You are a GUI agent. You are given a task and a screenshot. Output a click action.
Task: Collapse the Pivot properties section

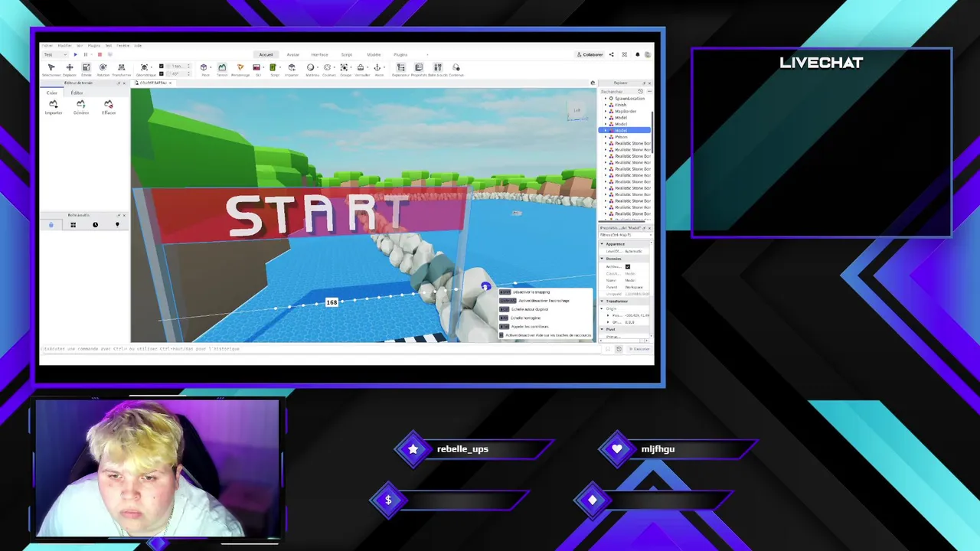(x=602, y=329)
